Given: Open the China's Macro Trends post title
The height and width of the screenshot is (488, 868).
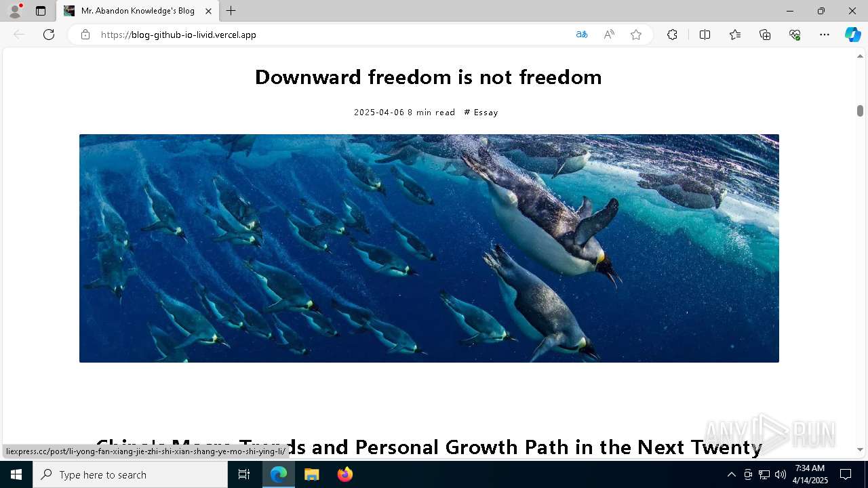Looking at the screenshot, I should pyautogui.click(x=429, y=447).
